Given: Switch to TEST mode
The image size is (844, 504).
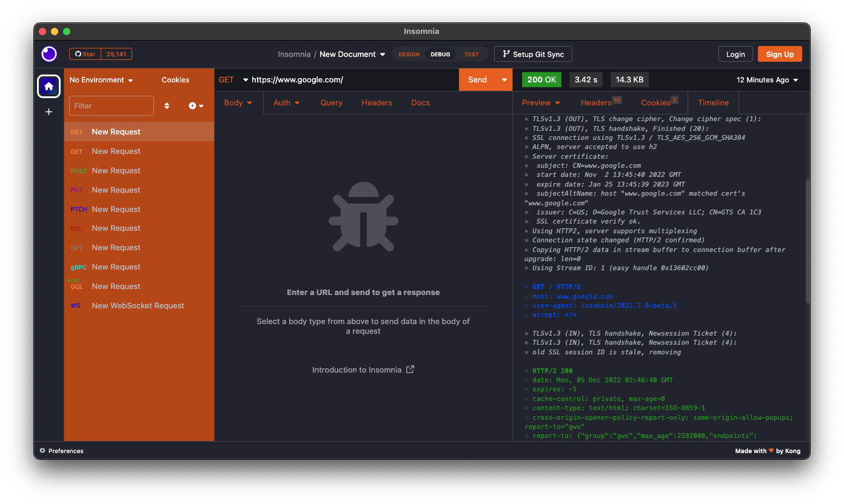Looking at the screenshot, I should coord(472,53).
